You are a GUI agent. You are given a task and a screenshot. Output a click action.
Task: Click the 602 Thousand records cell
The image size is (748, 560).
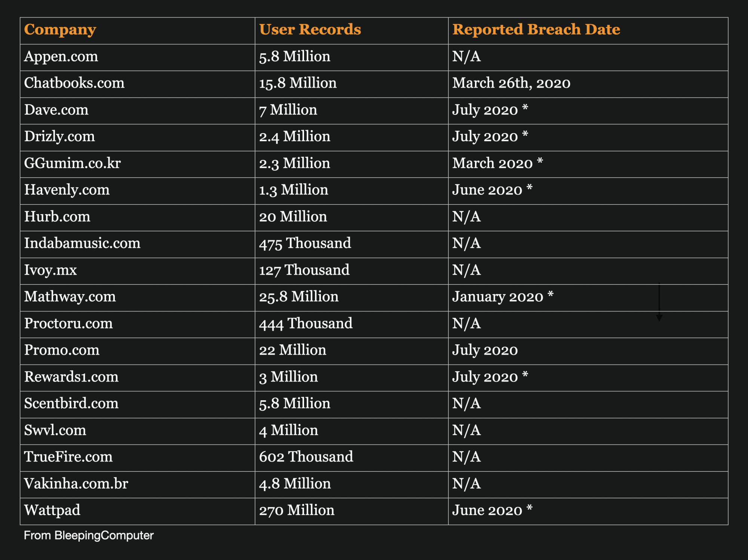point(306,457)
